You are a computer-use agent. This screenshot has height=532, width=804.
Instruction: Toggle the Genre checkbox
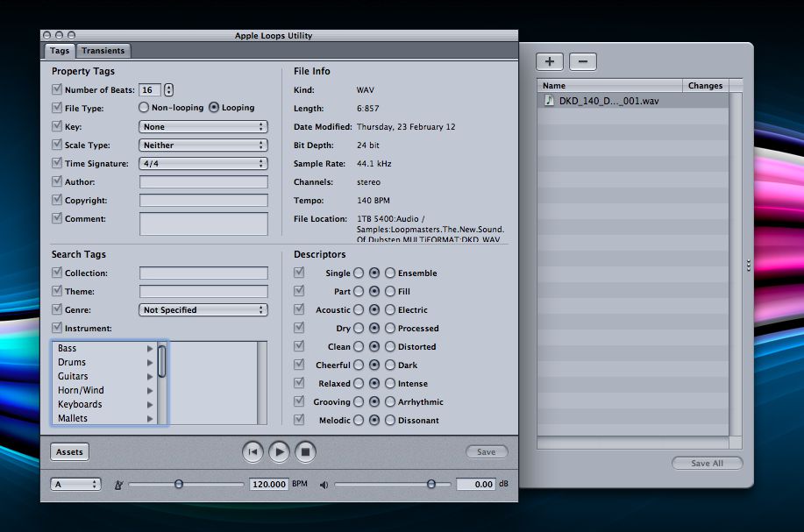(x=57, y=309)
